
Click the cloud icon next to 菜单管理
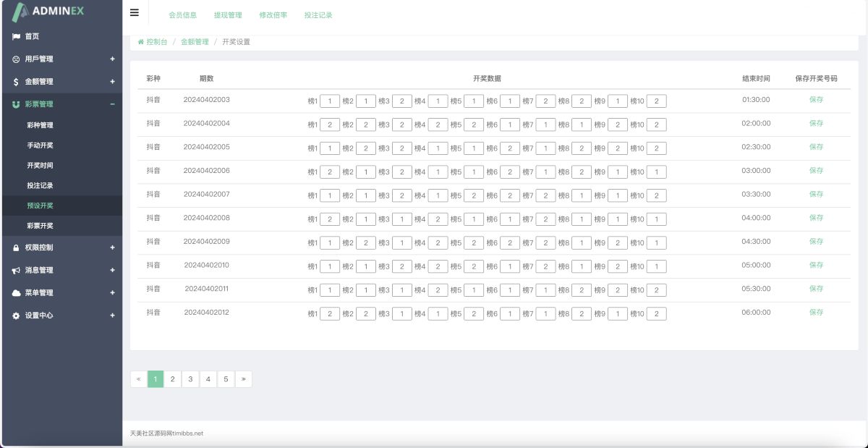(16, 293)
